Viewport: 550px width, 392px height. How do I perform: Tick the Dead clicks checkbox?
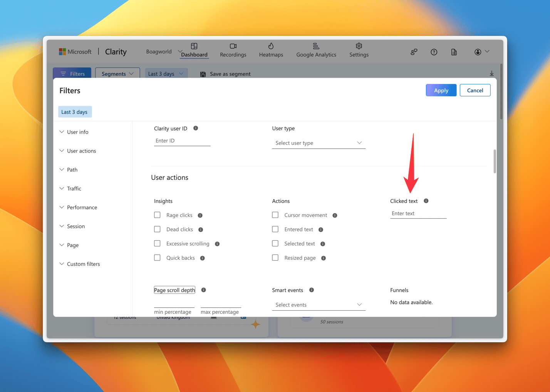point(157,229)
